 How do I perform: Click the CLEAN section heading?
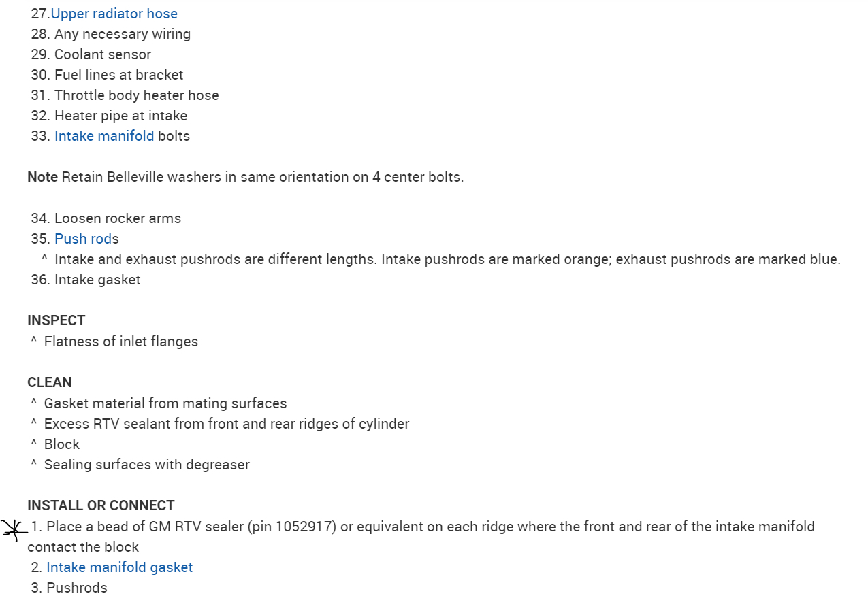[50, 382]
